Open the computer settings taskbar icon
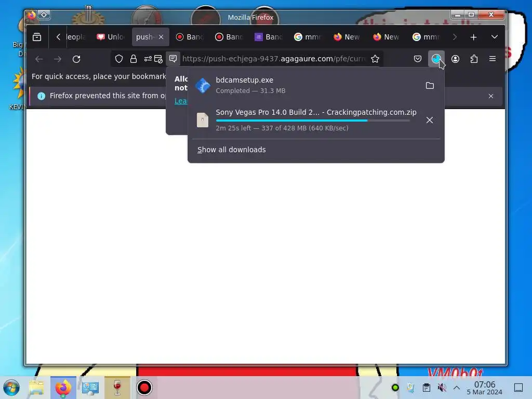This screenshot has width=532, height=399. click(x=90, y=388)
